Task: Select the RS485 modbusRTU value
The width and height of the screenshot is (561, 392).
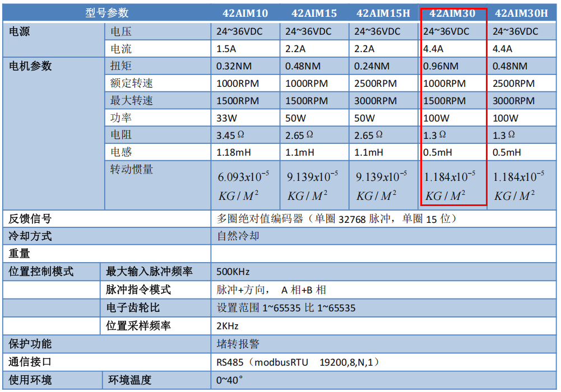Action: click(x=298, y=362)
